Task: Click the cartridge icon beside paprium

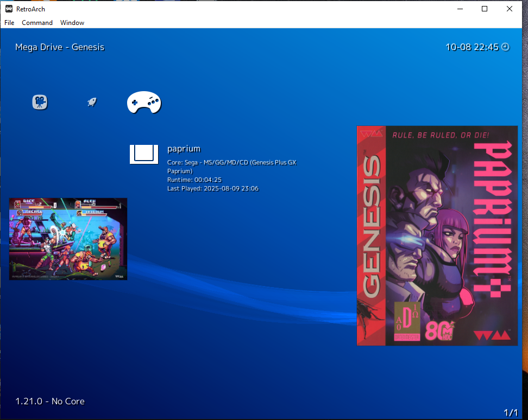Action: point(144,154)
